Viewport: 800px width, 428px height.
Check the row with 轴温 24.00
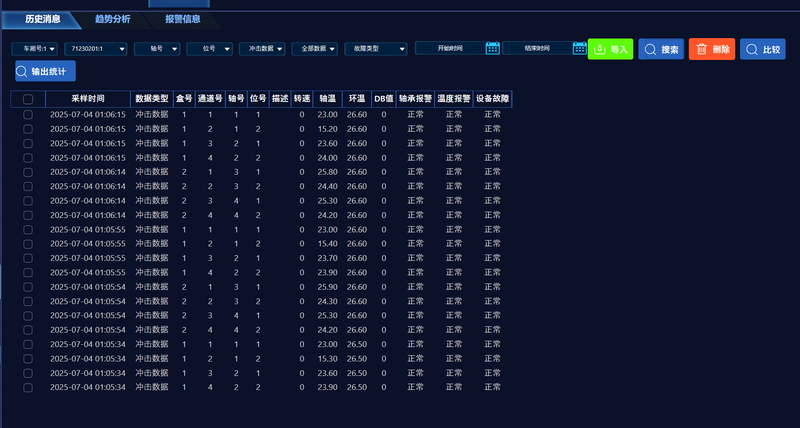pyautogui.click(x=28, y=158)
